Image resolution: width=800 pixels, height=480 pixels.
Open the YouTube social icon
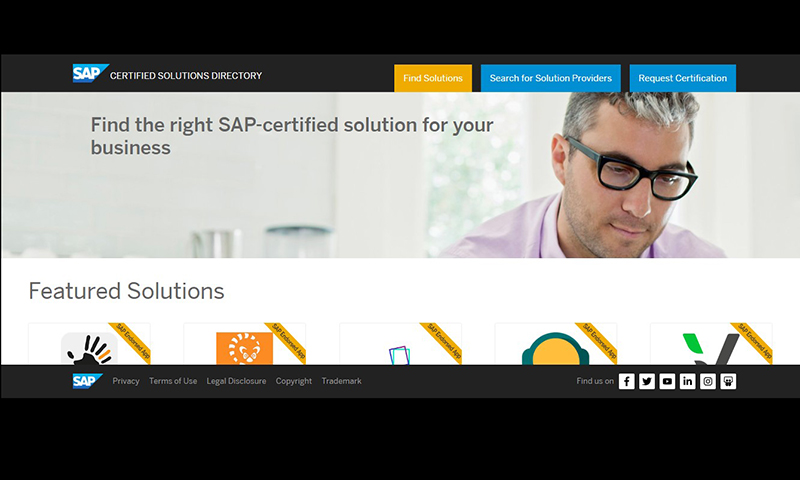coord(667,381)
